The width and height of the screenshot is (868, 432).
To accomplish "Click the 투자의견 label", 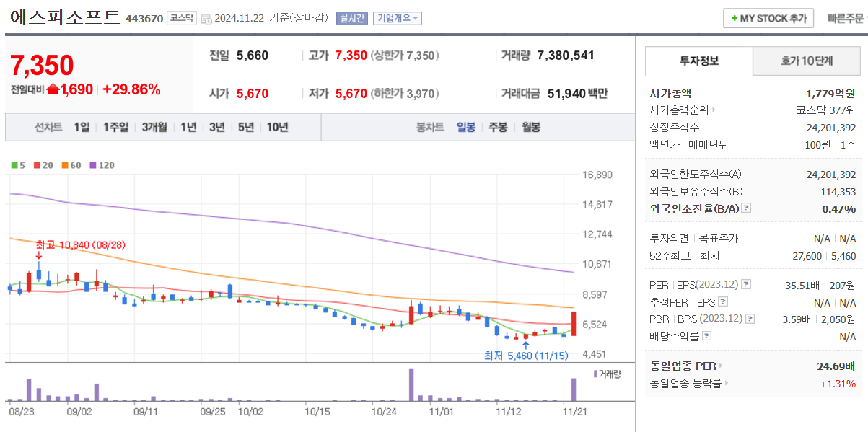I will 670,238.
